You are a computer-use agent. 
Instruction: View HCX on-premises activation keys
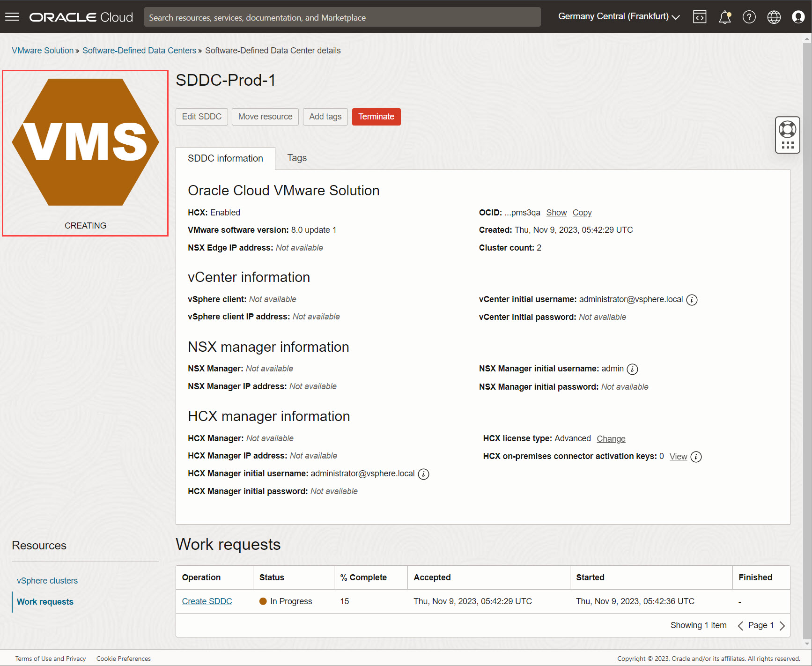(x=679, y=457)
